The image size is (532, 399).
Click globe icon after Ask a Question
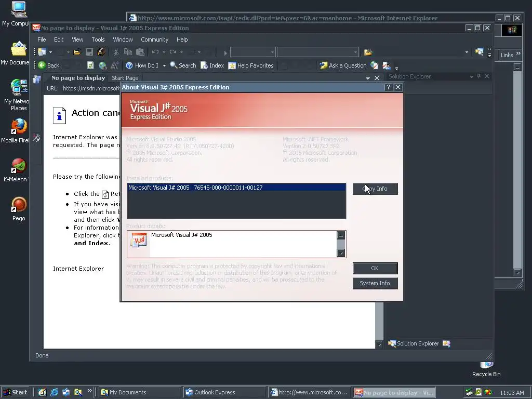tap(374, 65)
